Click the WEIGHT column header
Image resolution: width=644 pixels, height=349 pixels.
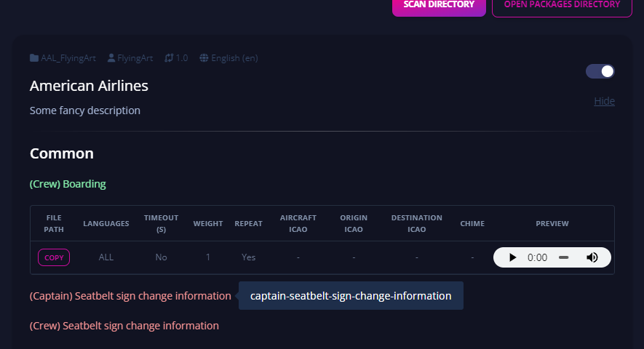(x=208, y=223)
